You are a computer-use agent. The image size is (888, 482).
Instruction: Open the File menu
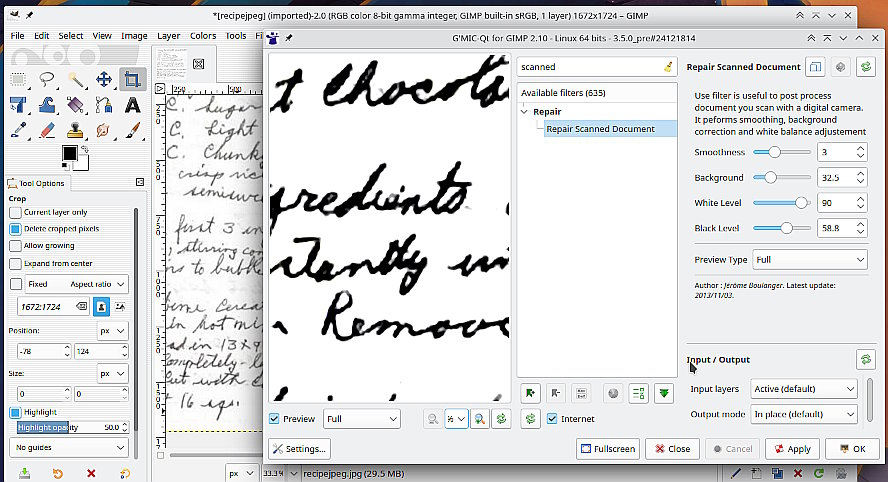(x=17, y=36)
